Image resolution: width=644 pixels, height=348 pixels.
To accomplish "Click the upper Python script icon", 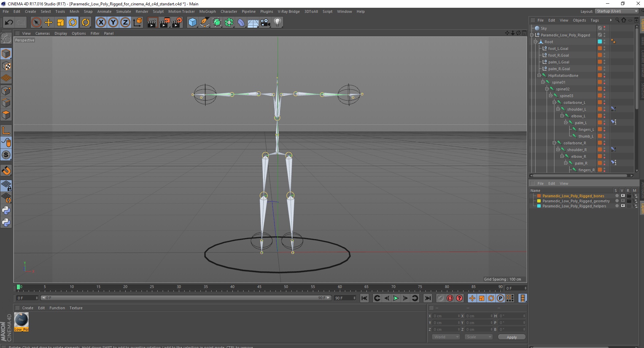I will coord(6,210).
